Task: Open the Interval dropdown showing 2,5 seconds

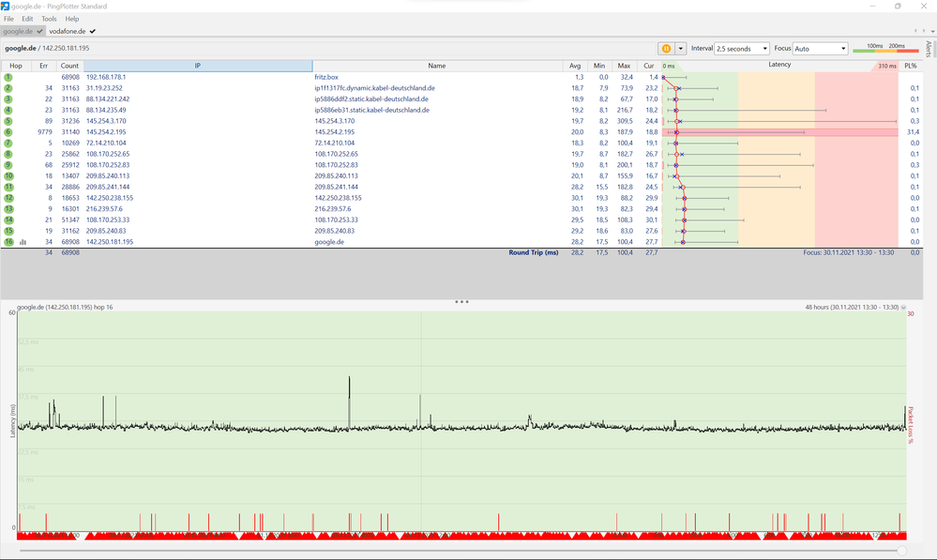Action: click(742, 49)
